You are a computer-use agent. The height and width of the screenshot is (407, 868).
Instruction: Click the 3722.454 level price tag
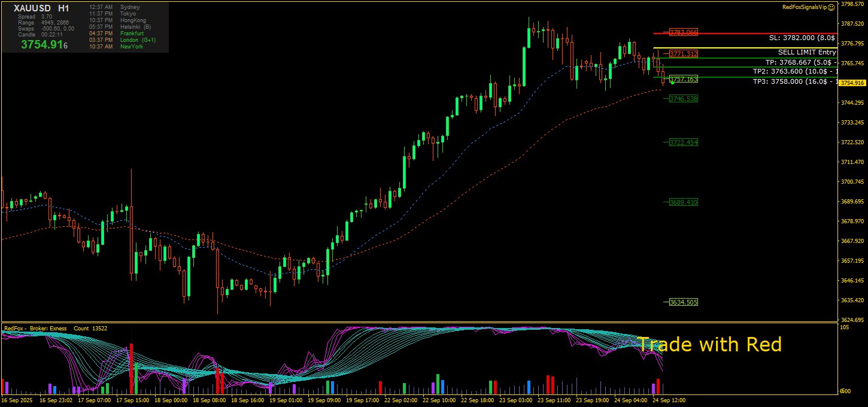[x=684, y=142]
